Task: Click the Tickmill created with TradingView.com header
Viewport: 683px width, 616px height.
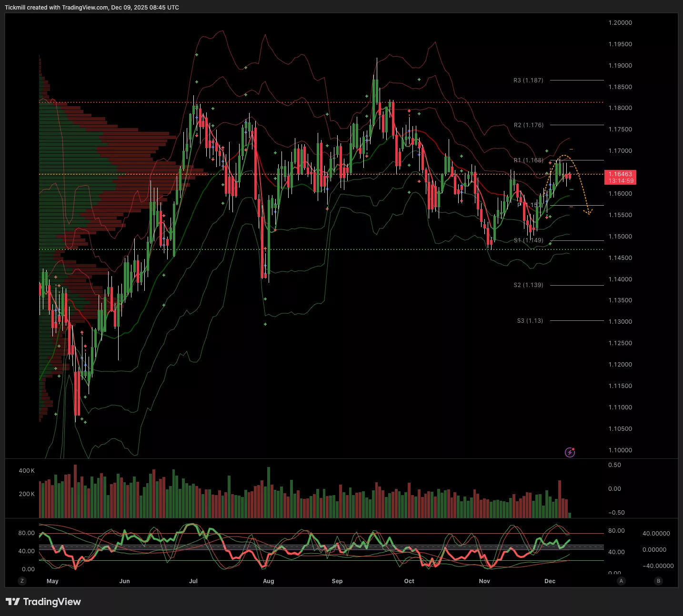Action: pos(92,8)
